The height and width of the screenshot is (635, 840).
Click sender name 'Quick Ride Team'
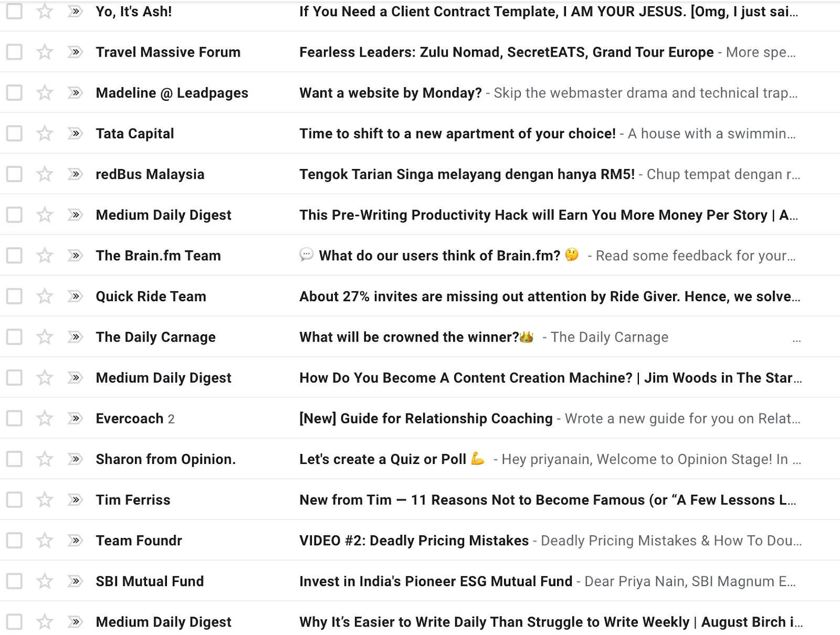[151, 296]
